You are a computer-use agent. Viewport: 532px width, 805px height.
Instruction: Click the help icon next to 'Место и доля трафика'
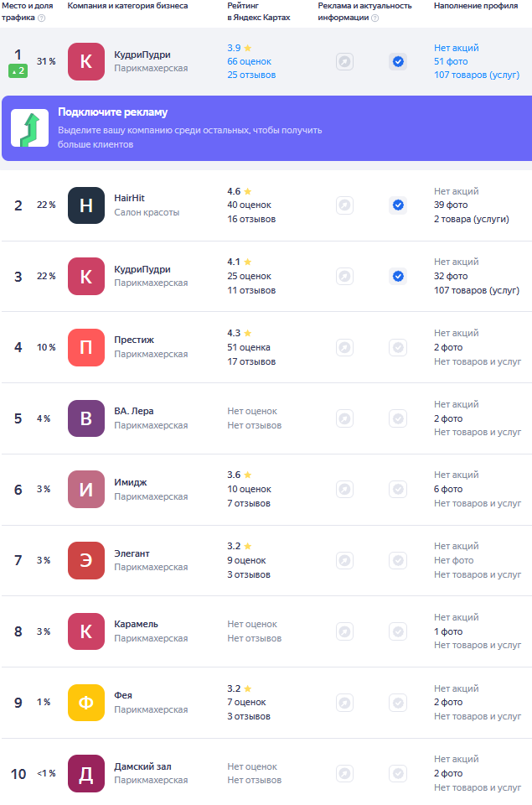(x=42, y=18)
